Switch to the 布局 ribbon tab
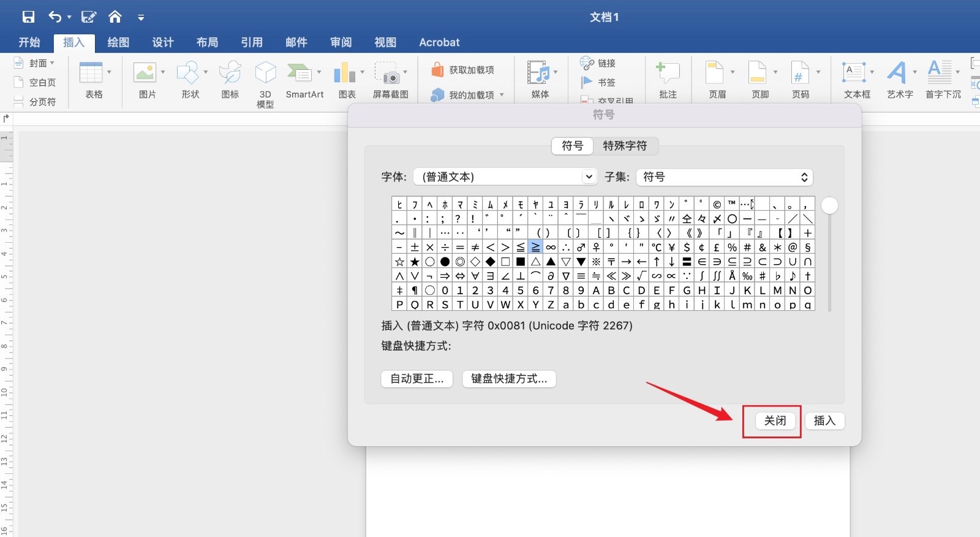This screenshot has width=980, height=537. click(x=207, y=42)
